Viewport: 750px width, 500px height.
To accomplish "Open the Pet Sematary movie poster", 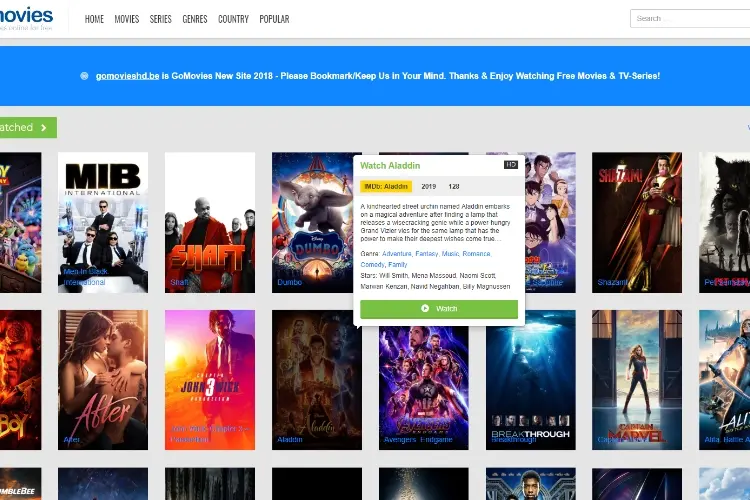I will click(724, 222).
